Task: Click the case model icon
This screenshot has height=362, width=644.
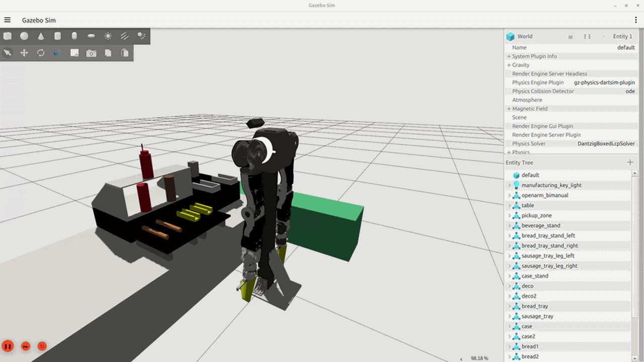Action: click(x=516, y=326)
